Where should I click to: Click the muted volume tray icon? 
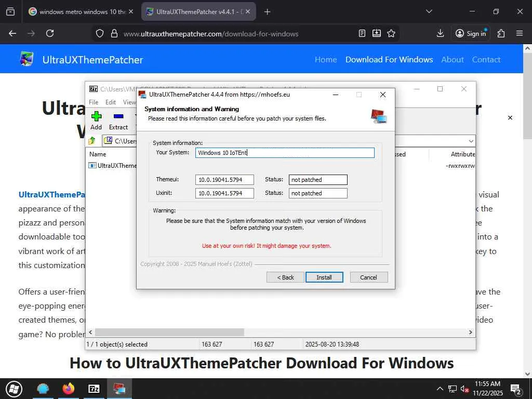[x=464, y=389]
